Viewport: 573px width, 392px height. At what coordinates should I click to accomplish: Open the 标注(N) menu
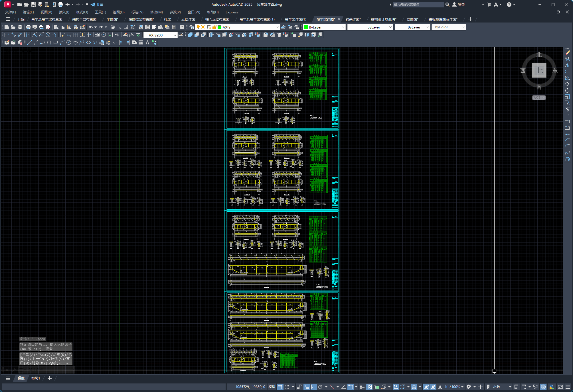coord(137,12)
